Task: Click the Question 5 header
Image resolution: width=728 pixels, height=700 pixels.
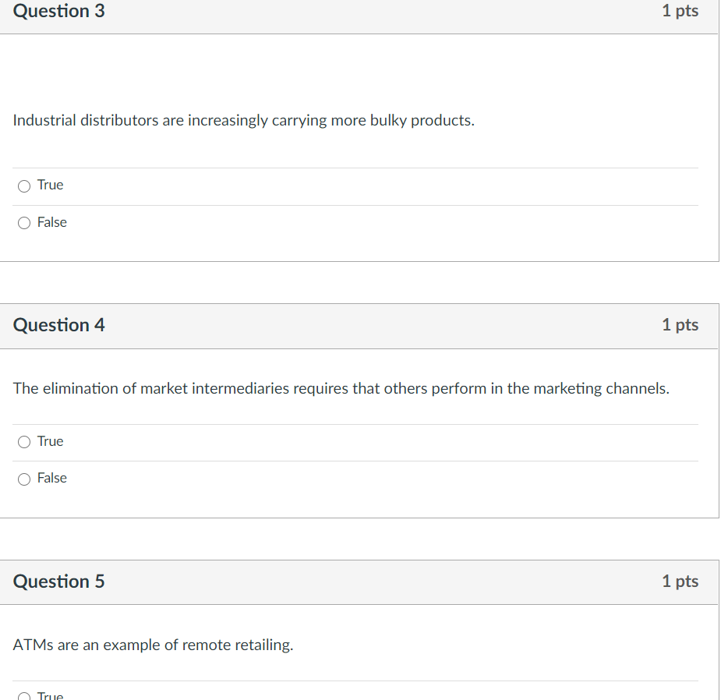Action: tap(58, 582)
